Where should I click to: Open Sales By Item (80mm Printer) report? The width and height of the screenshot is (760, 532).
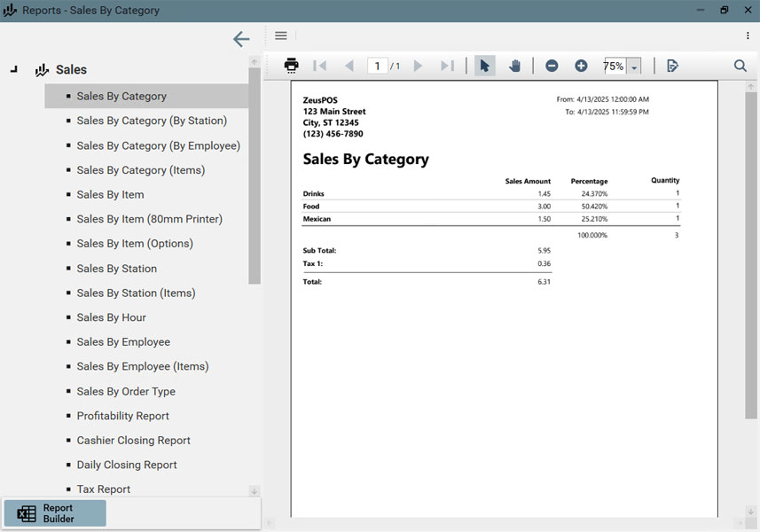click(149, 219)
